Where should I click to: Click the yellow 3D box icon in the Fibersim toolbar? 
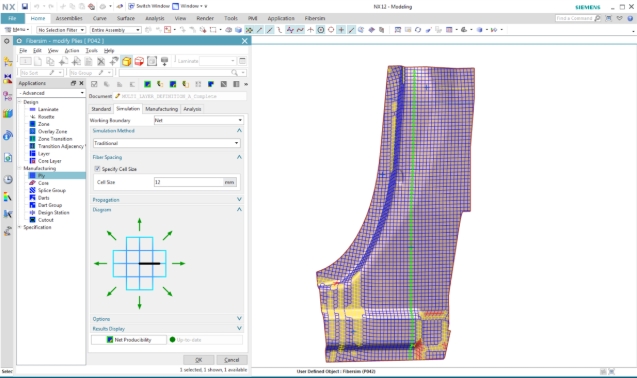pos(127,61)
